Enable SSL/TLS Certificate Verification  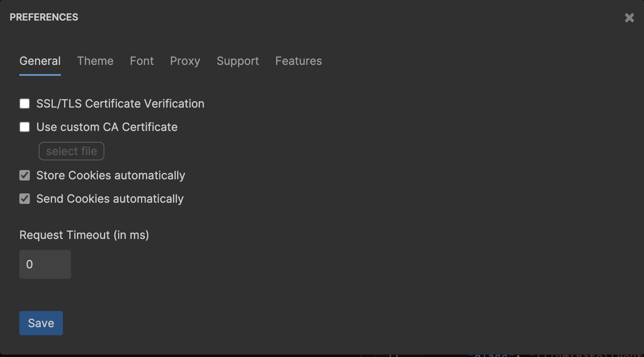(25, 104)
